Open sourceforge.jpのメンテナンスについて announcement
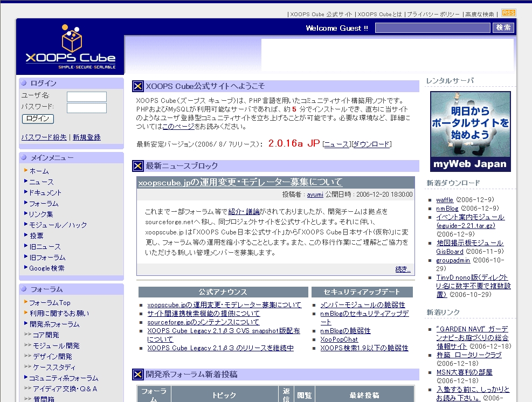 click(x=203, y=322)
